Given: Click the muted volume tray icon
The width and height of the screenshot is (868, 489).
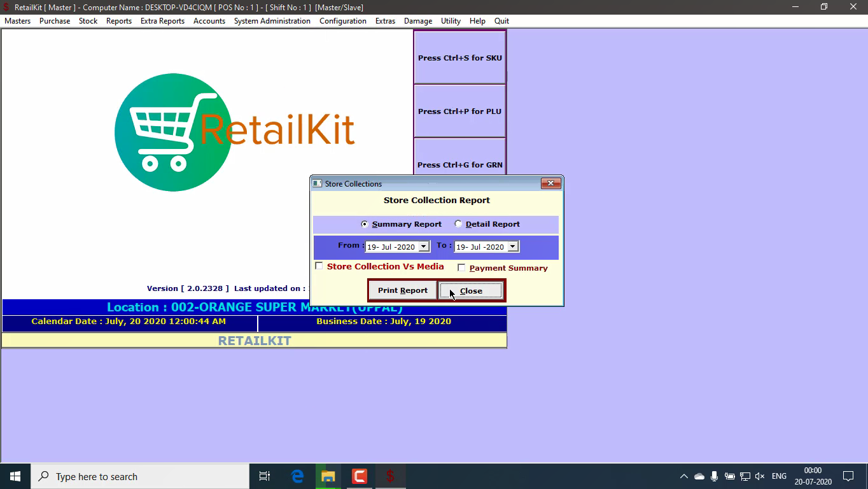Looking at the screenshot, I should [759, 476].
